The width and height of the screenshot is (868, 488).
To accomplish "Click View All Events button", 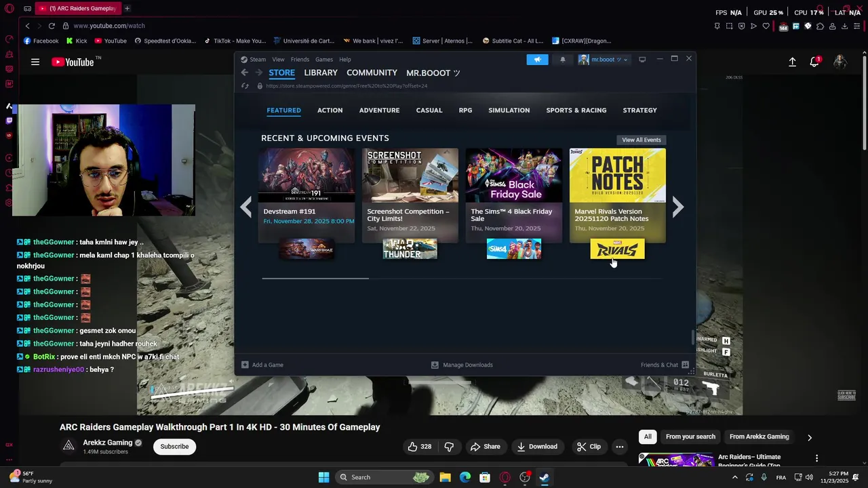I will tap(642, 140).
